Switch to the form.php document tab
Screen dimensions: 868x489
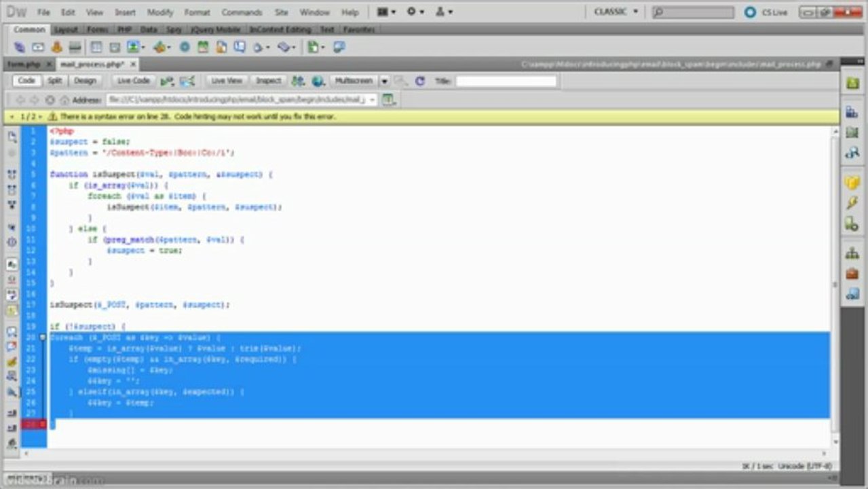[24, 64]
